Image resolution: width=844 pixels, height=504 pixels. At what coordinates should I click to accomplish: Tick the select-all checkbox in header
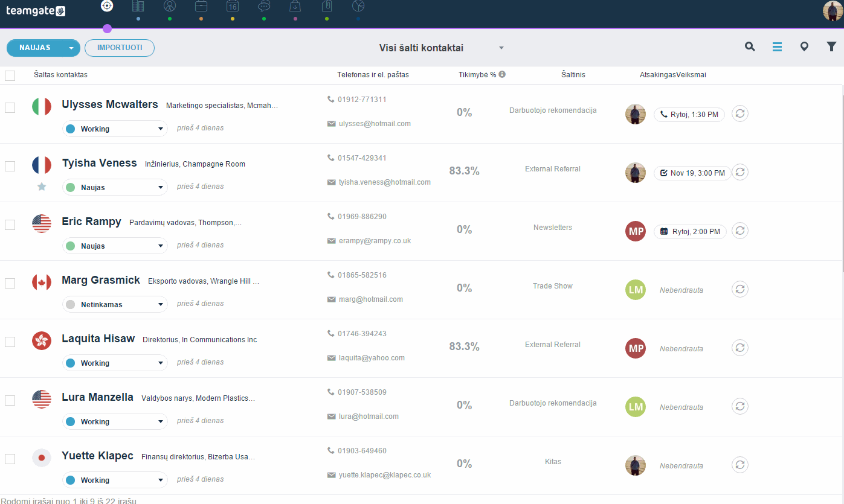[x=10, y=75]
